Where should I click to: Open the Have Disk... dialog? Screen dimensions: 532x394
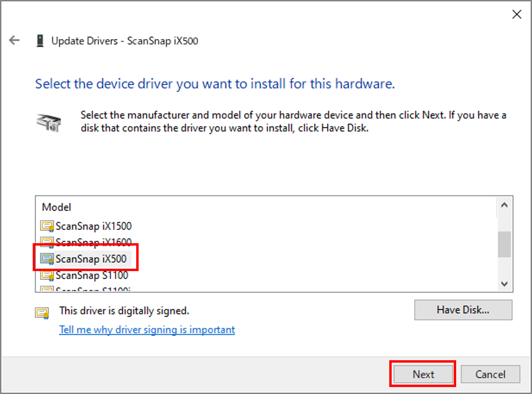pyautogui.click(x=463, y=310)
